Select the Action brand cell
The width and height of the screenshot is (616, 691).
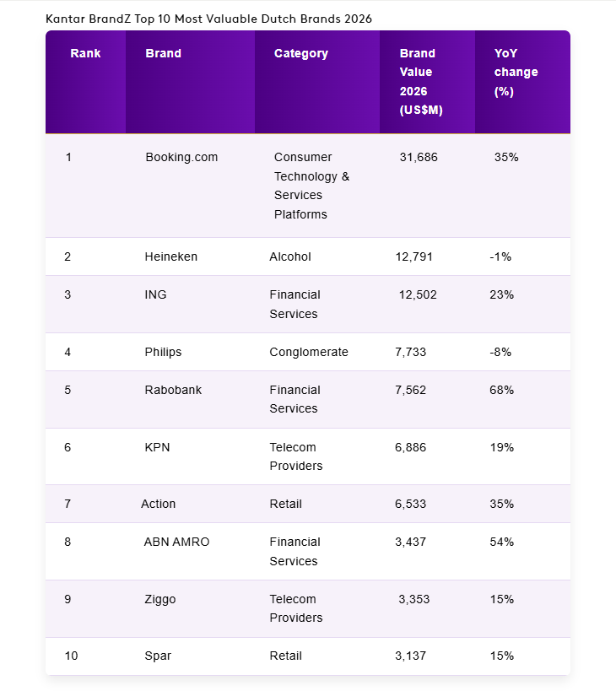(x=158, y=504)
